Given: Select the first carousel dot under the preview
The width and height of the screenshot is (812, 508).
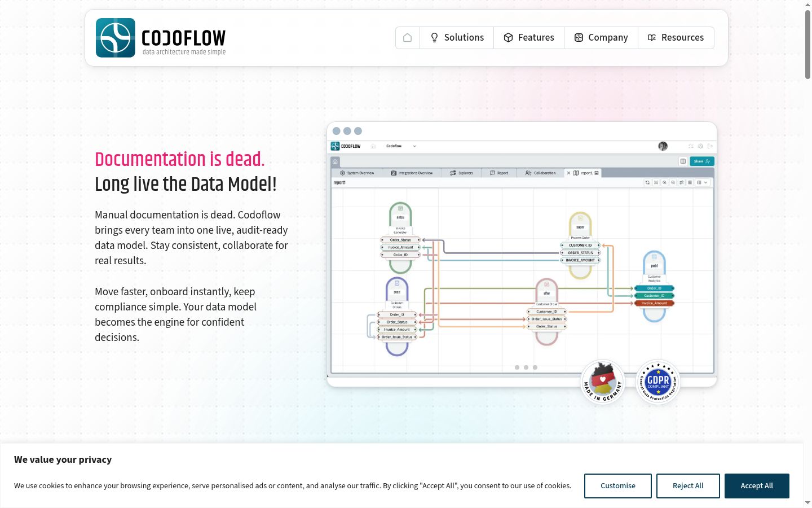Looking at the screenshot, I should 517,367.
